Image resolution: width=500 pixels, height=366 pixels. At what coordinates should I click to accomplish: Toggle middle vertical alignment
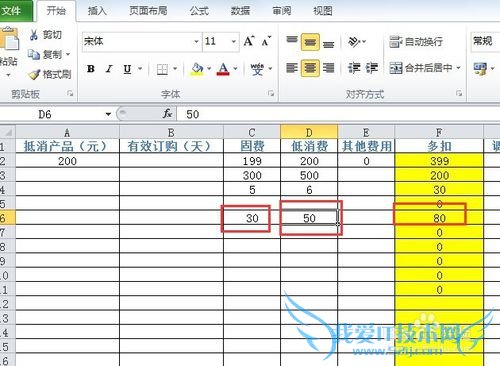pyautogui.click(x=310, y=42)
